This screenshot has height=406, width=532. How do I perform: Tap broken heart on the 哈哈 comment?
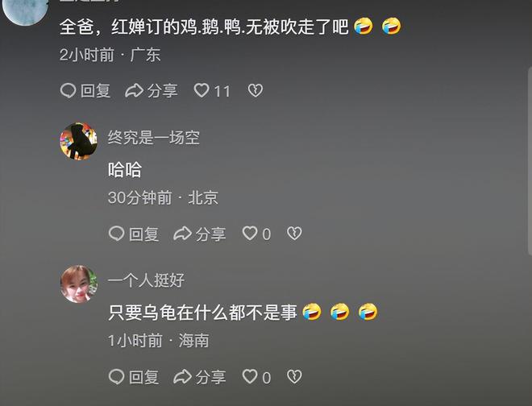pos(294,234)
